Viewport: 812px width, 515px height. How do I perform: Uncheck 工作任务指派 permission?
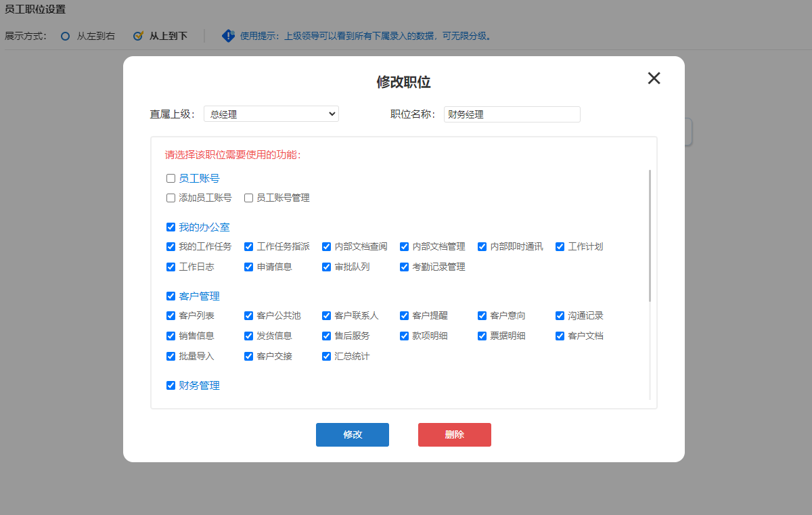249,247
